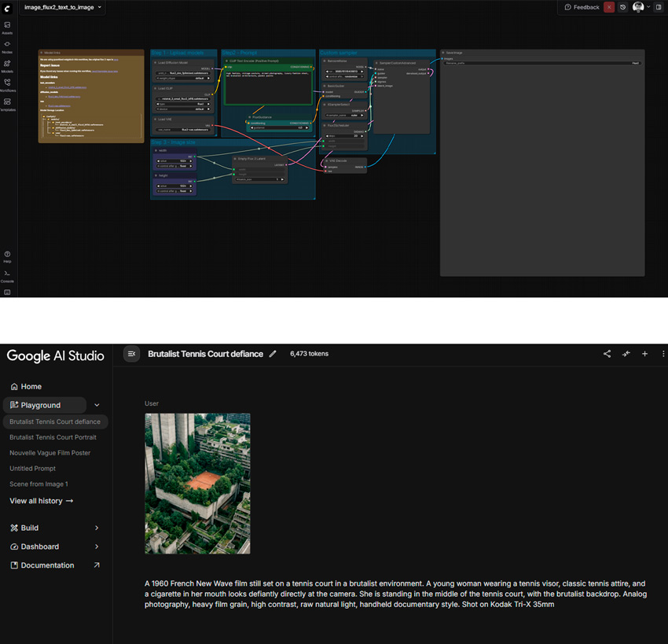Click the Console icon in sidebar
Screen dimensions: 668x644
click(7, 275)
